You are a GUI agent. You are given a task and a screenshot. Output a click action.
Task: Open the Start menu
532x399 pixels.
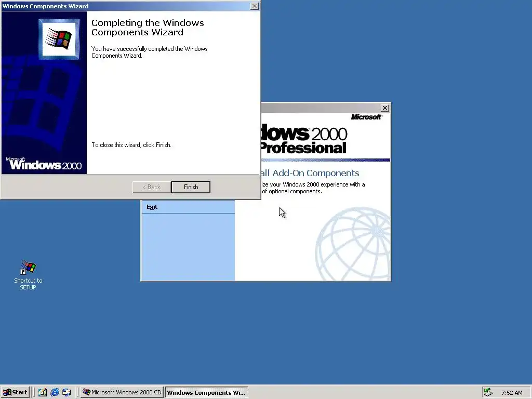click(15, 392)
